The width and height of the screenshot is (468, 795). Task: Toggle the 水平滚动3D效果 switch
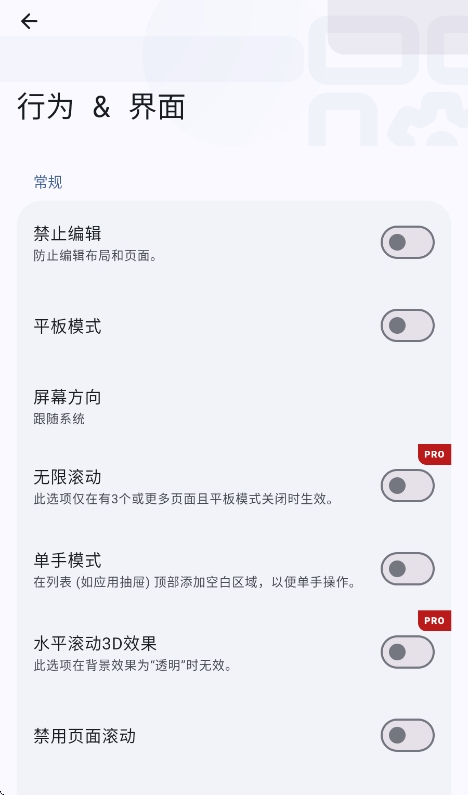pyautogui.click(x=408, y=652)
